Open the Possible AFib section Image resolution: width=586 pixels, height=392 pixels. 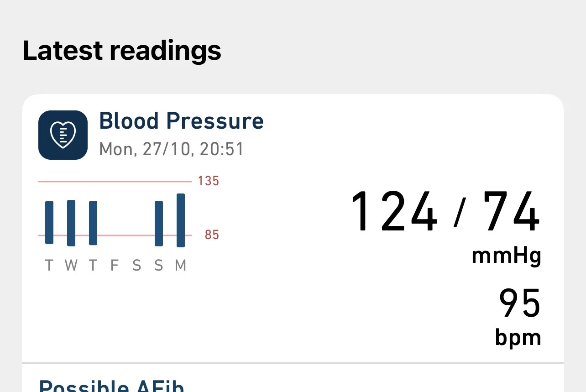tap(112, 386)
